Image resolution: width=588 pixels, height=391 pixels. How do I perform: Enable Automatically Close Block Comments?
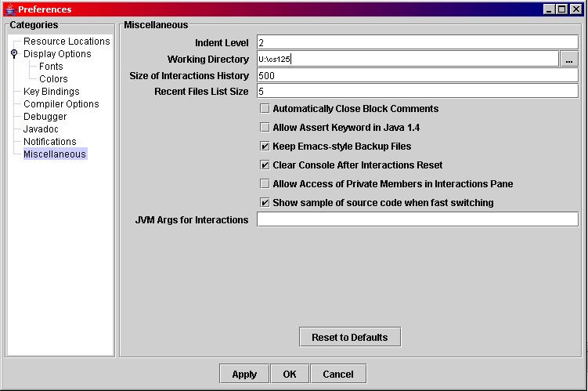(x=265, y=109)
